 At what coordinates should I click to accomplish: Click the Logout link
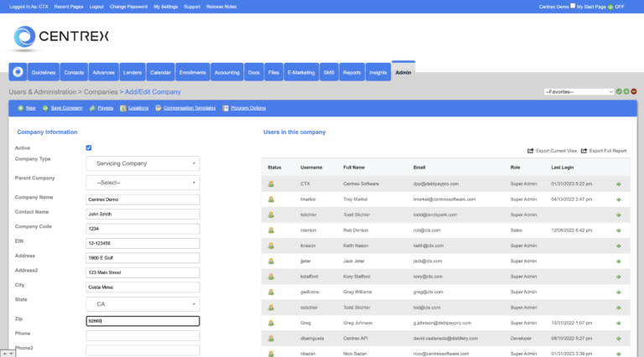96,7
